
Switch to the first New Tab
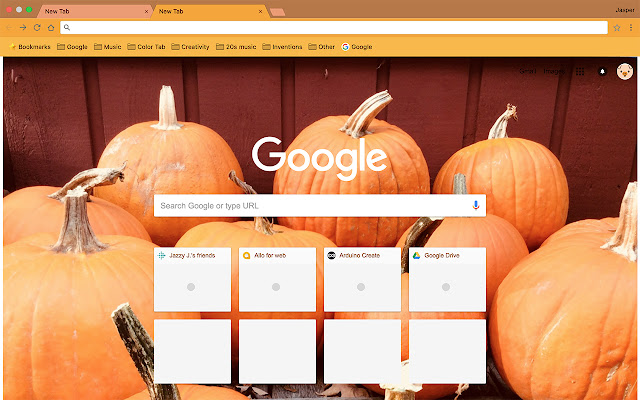pos(94,11)
